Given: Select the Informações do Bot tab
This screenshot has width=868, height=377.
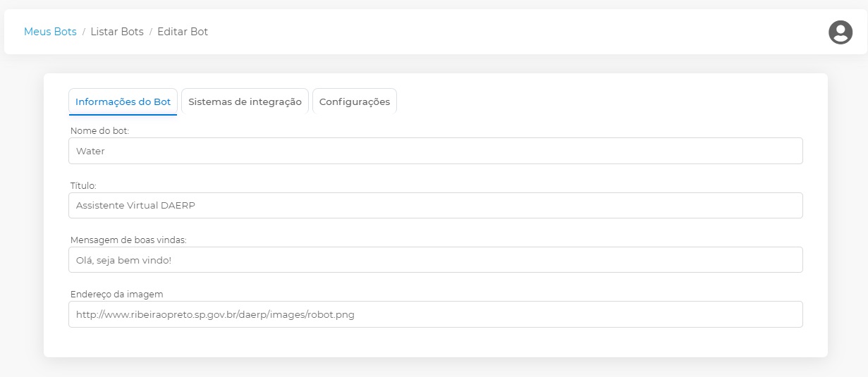Looking at the screenshot, I should pyautogui.click(x=123, y=101).
